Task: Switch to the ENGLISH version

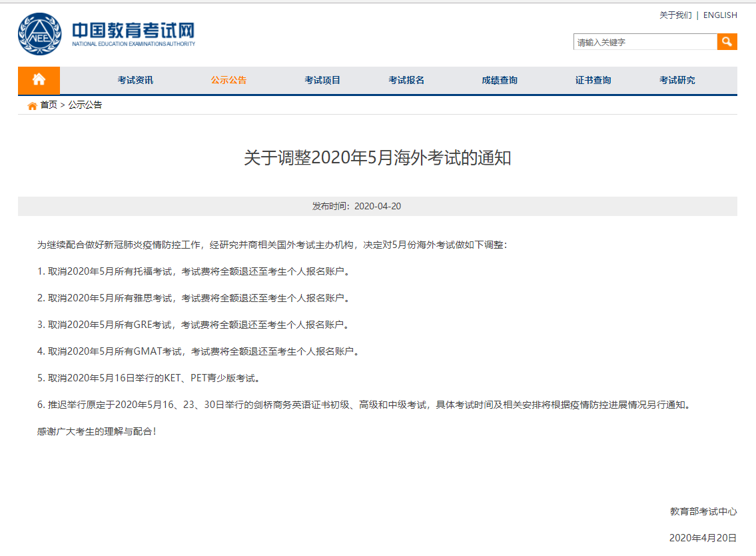Action: point(720,15)
